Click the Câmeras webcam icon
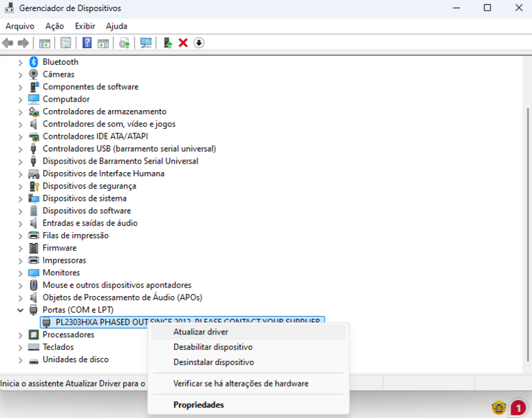 tap(33, 74)
